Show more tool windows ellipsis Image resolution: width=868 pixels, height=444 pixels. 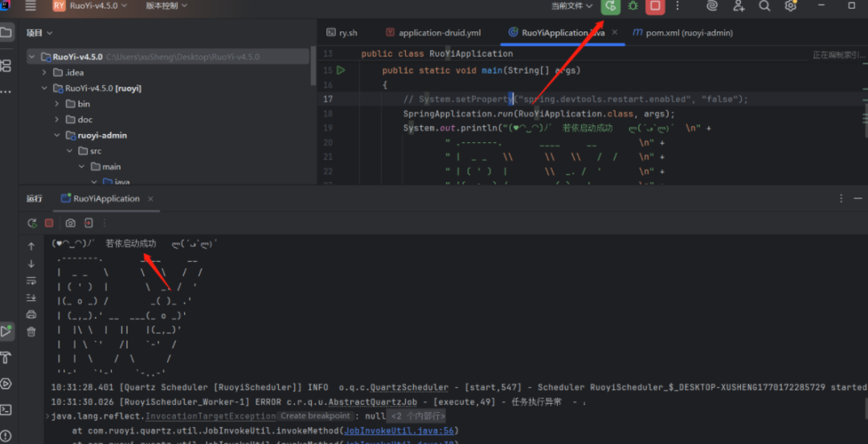[x=6, y=92]
